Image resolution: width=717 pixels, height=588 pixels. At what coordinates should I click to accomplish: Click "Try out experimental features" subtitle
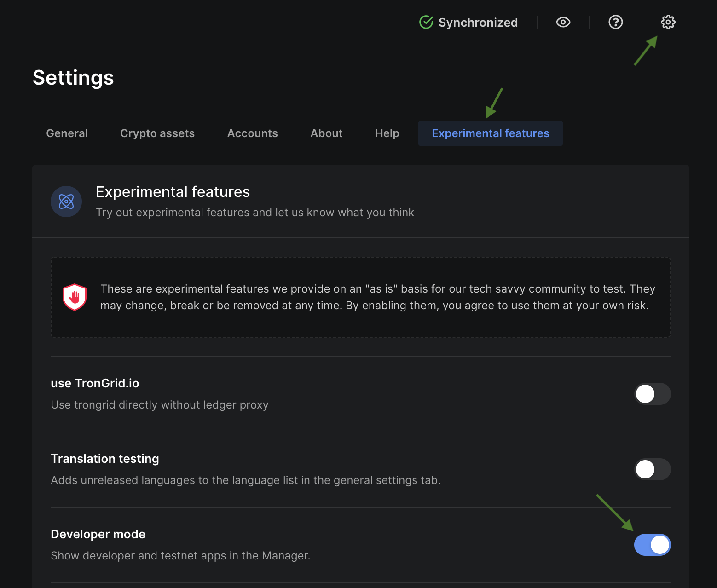255,213
